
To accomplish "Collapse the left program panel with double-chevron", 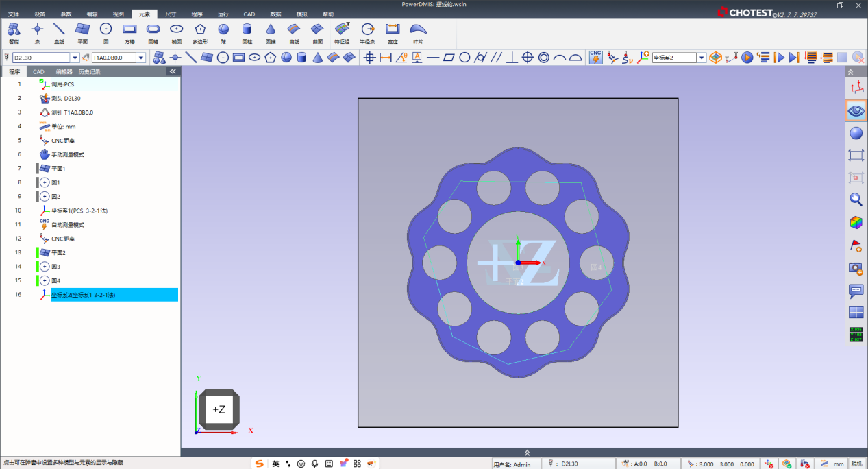I will pyautogui.click(x=173, y=71).
